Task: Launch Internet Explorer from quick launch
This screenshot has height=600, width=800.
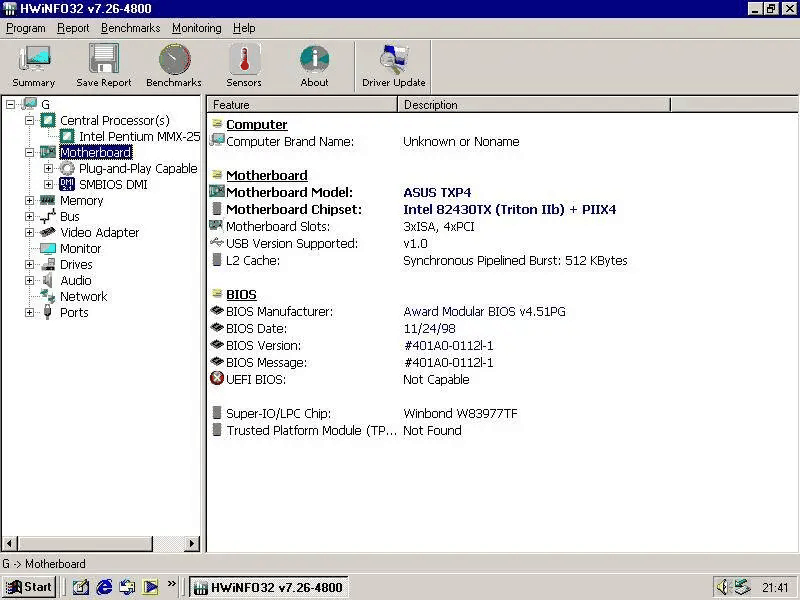Action: (x=104, y=587)
